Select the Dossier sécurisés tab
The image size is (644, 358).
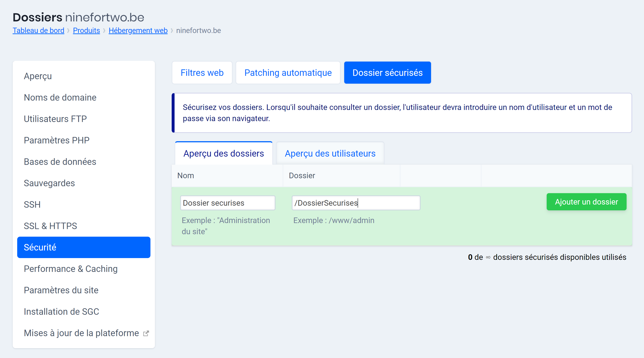387,73
